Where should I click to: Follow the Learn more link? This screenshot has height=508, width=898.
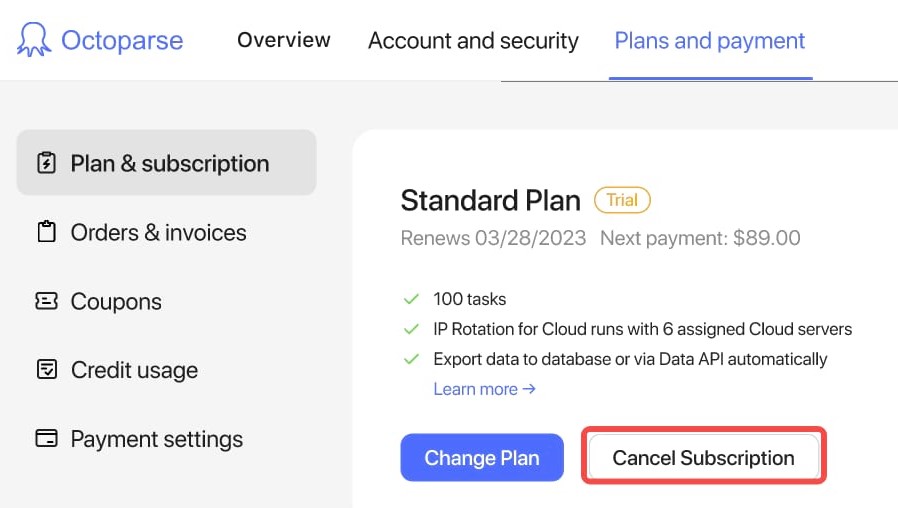(484, 389)
